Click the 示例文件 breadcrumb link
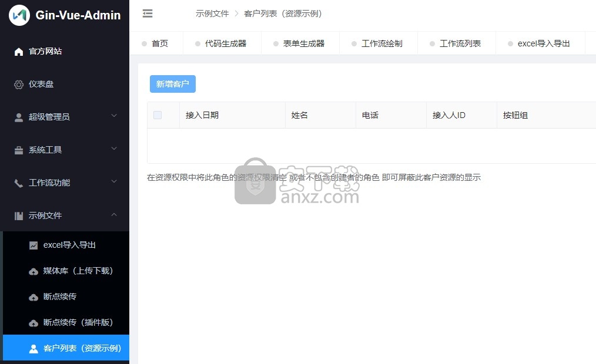Viewport: 596px width, 364px height. coord(212,14)
